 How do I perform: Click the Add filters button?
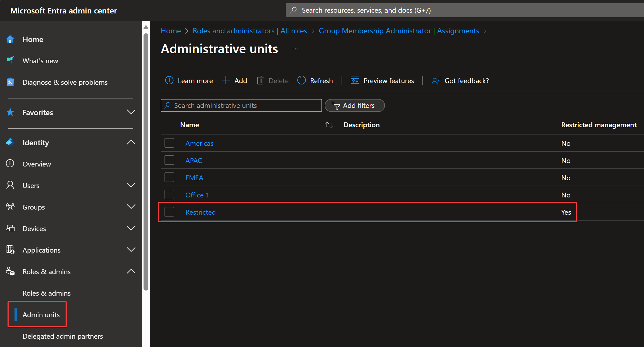point(354,105)
